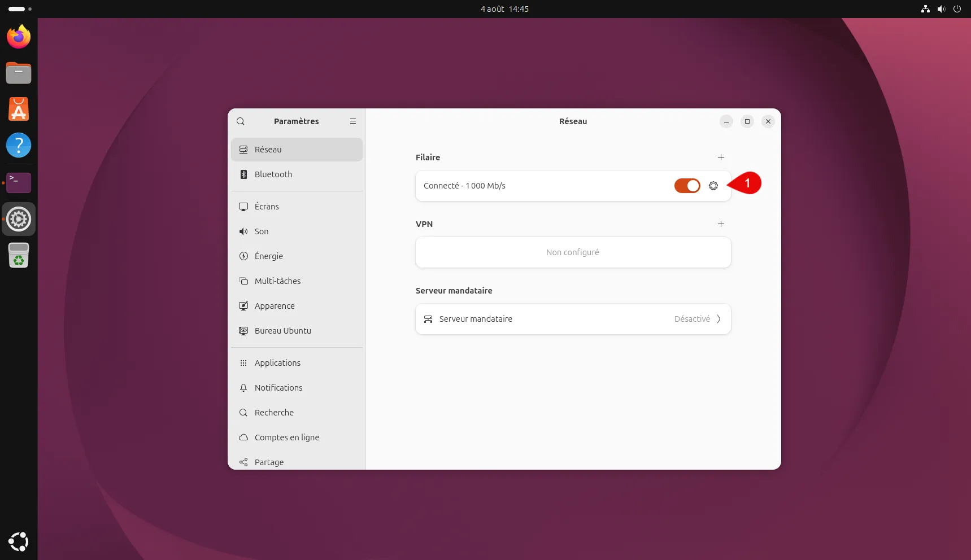
Task: Click the Notifications bell icon
Action: click(243, 388)
